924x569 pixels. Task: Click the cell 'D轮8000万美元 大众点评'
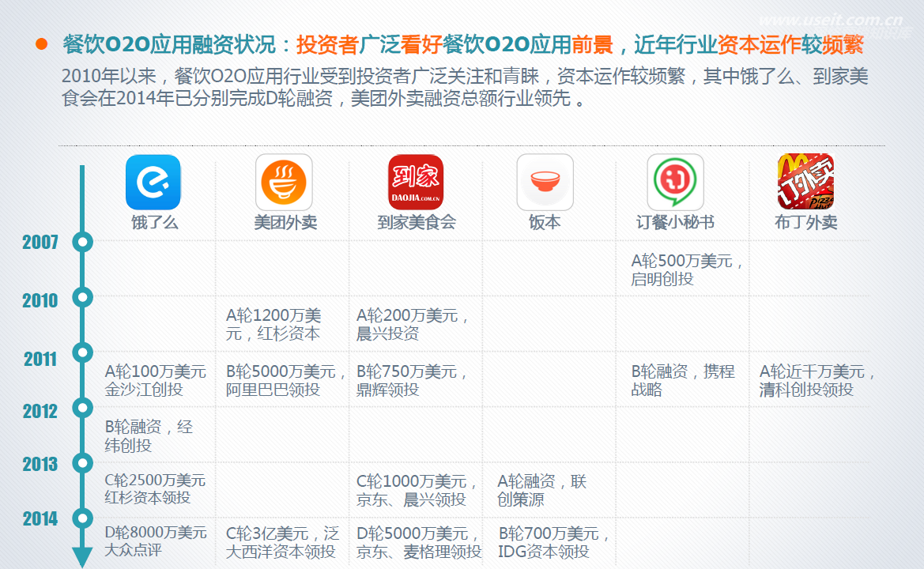pos(156,541)
